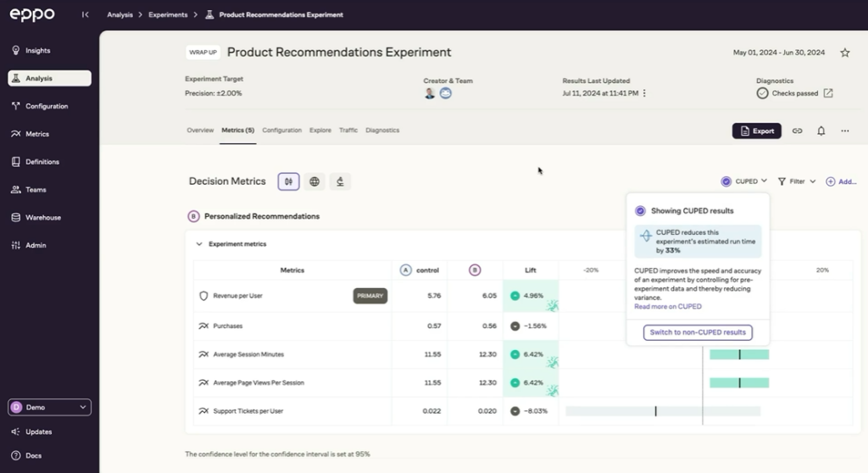Click Average Session Minutes confidence interval bar
The image size is (868, 473).
[739, 354]
